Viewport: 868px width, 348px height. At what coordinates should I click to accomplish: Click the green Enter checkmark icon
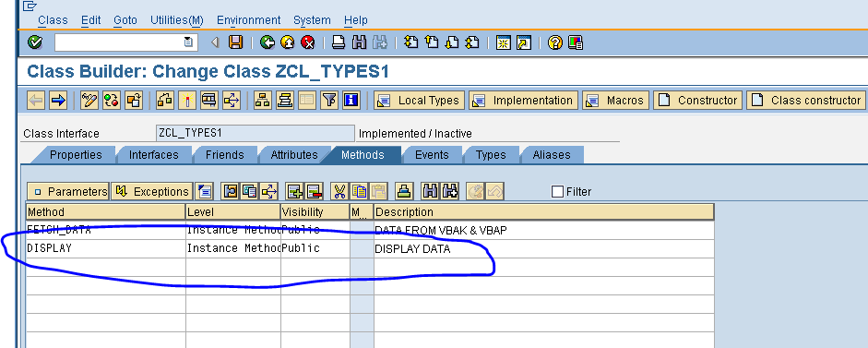click(x=35, y=42)
